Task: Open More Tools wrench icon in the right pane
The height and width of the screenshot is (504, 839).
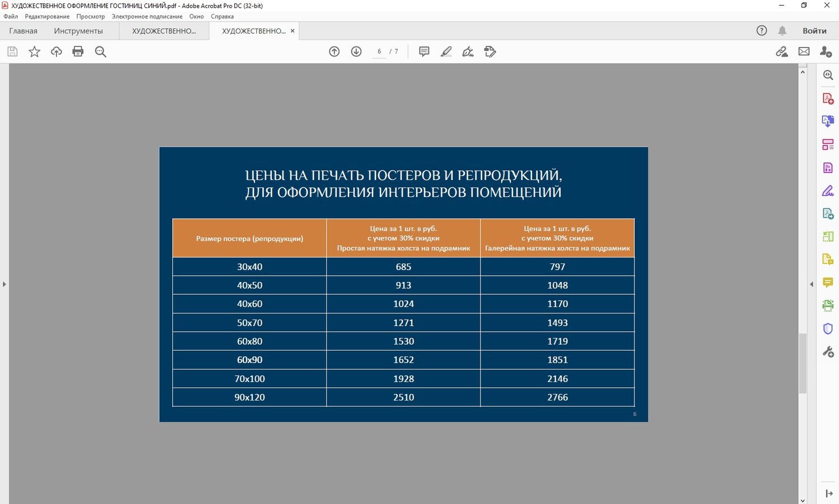Action: point(828,352)
